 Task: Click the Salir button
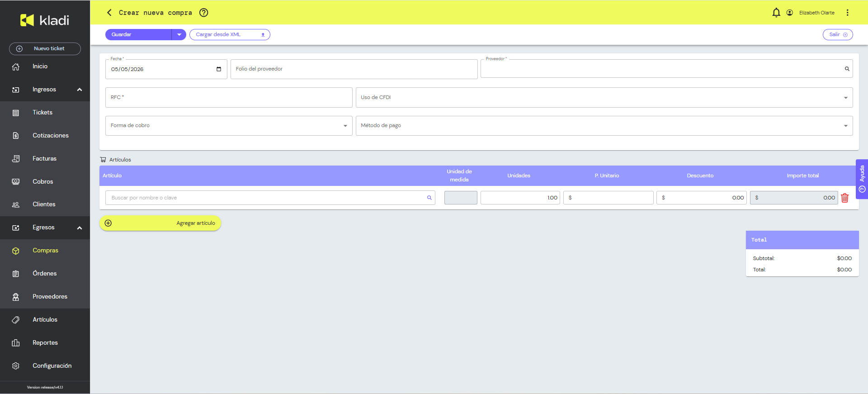838,34
